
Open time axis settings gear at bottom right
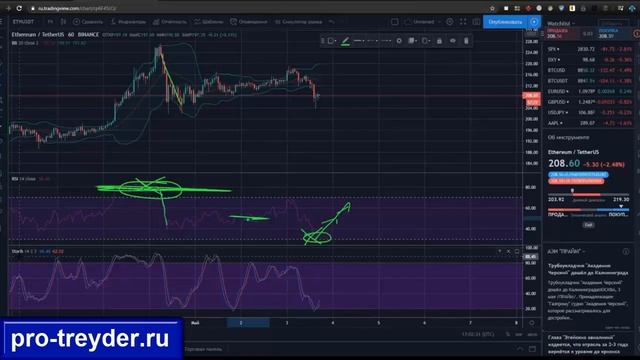click(532, 323)
